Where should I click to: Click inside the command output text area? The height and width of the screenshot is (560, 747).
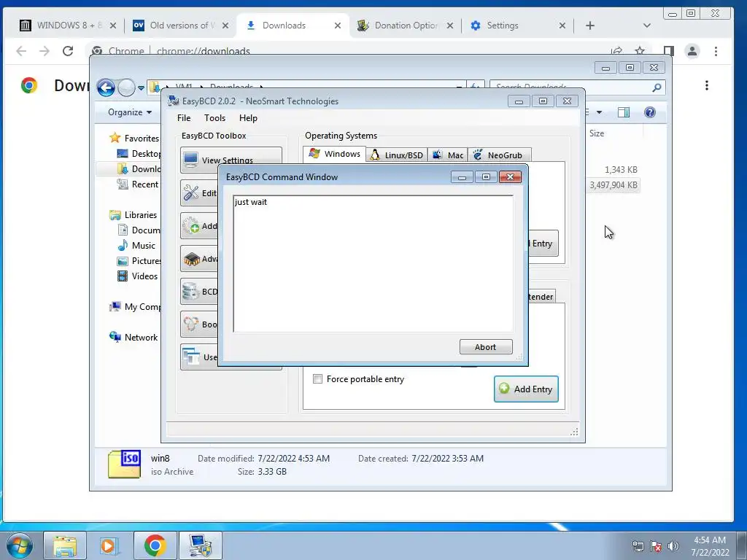(x=373, y=263)
